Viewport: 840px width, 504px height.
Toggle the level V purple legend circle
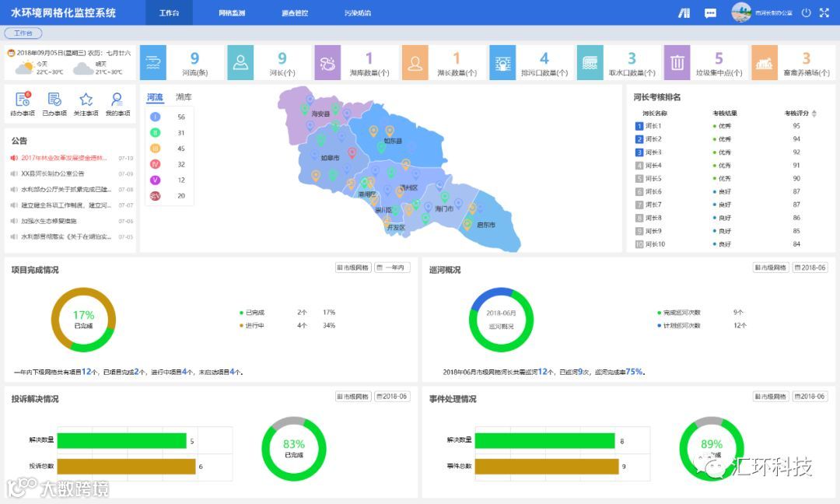pos(155,180)
